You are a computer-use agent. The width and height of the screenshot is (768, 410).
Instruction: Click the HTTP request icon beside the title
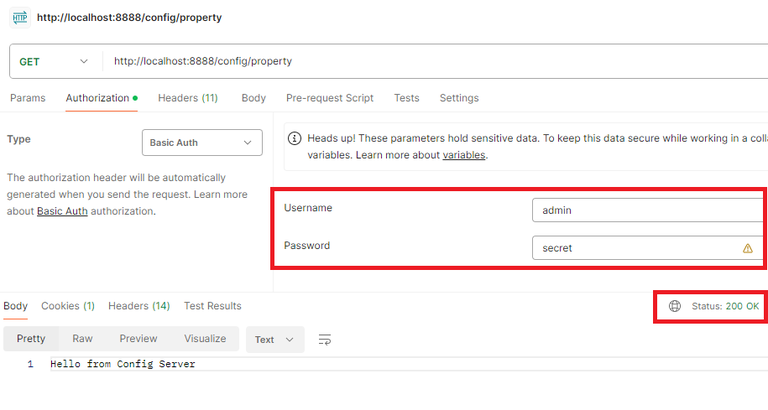tap(20, 17)
